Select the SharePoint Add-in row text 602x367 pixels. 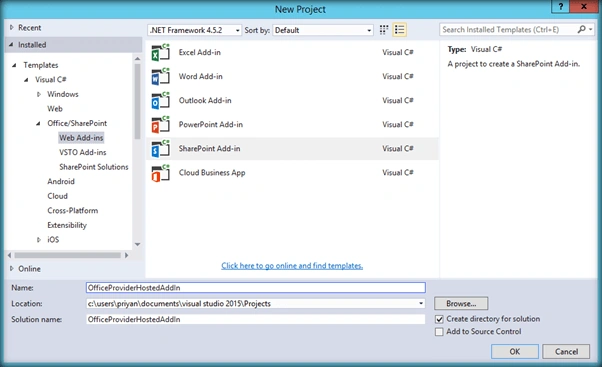[209, 149]
